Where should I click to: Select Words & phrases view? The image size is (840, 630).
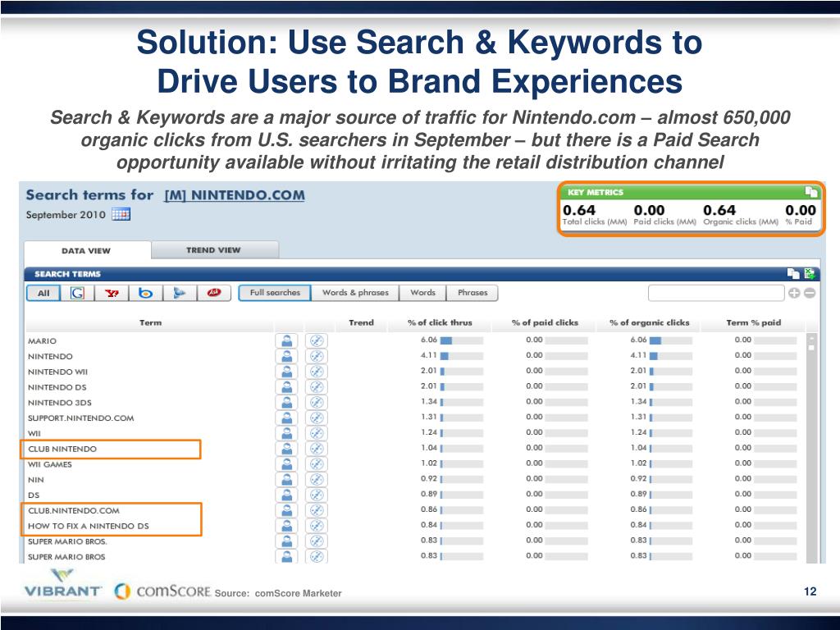pos(355,293)
